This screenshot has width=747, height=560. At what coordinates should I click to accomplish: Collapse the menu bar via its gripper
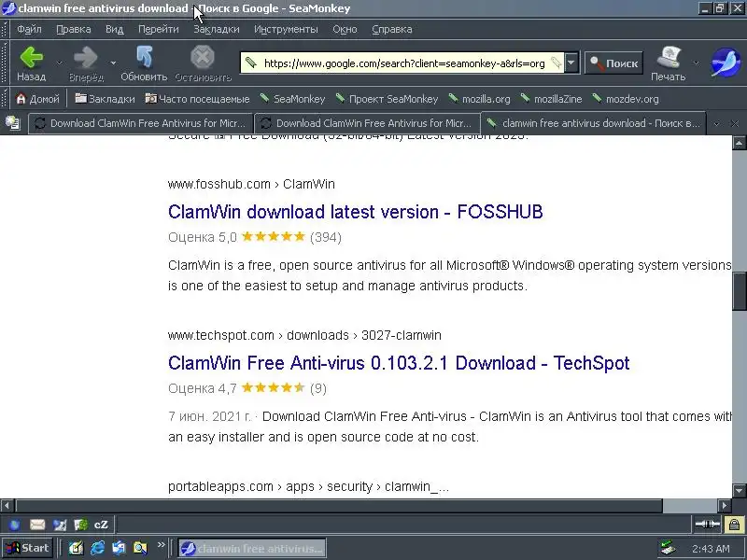(x=5, y=29)
